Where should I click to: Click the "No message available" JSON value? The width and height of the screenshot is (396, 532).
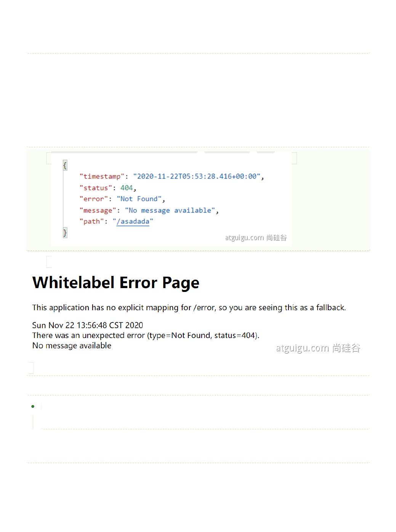tap(170, 210)
